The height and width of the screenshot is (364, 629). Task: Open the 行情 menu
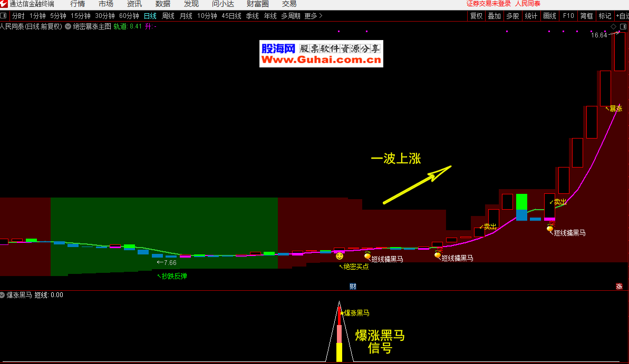pyautogui.click(x=78, y=4)
